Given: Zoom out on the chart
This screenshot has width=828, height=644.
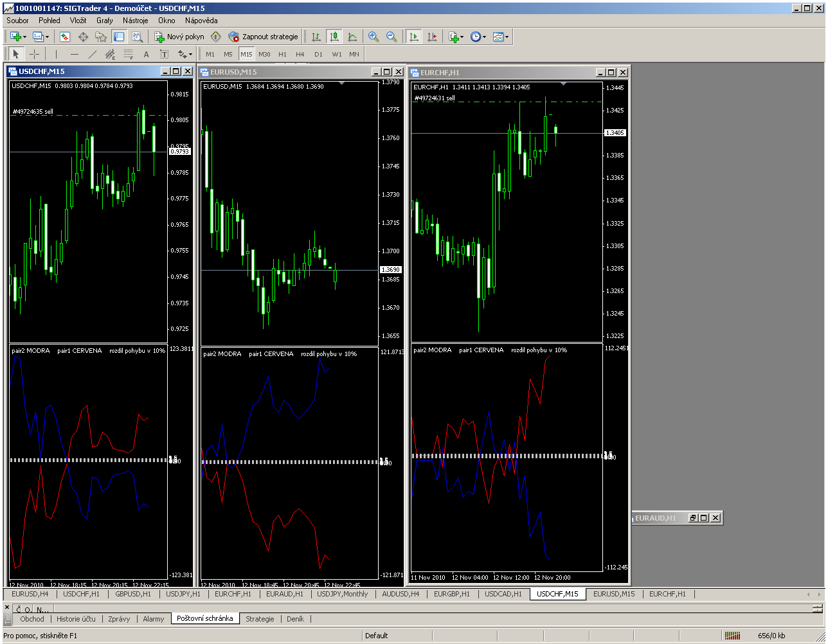Looking at the screenshot, I should pyautogui.click(x=392, y=37).
